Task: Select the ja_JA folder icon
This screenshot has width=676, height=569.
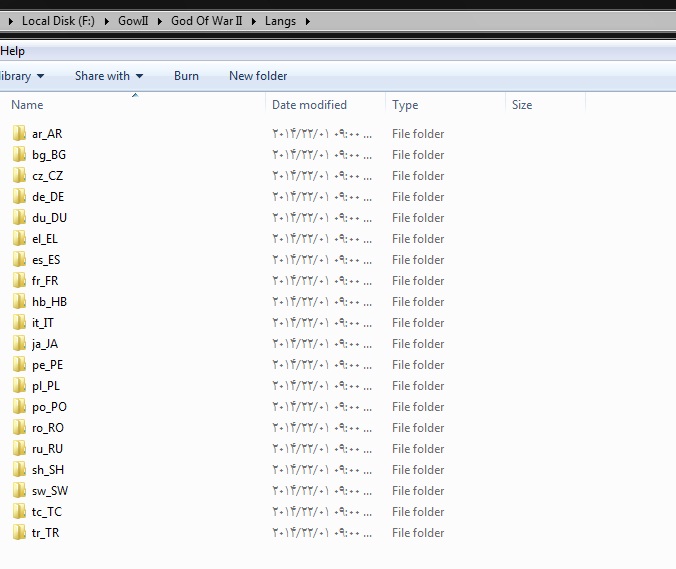Action: click(19, 343)
